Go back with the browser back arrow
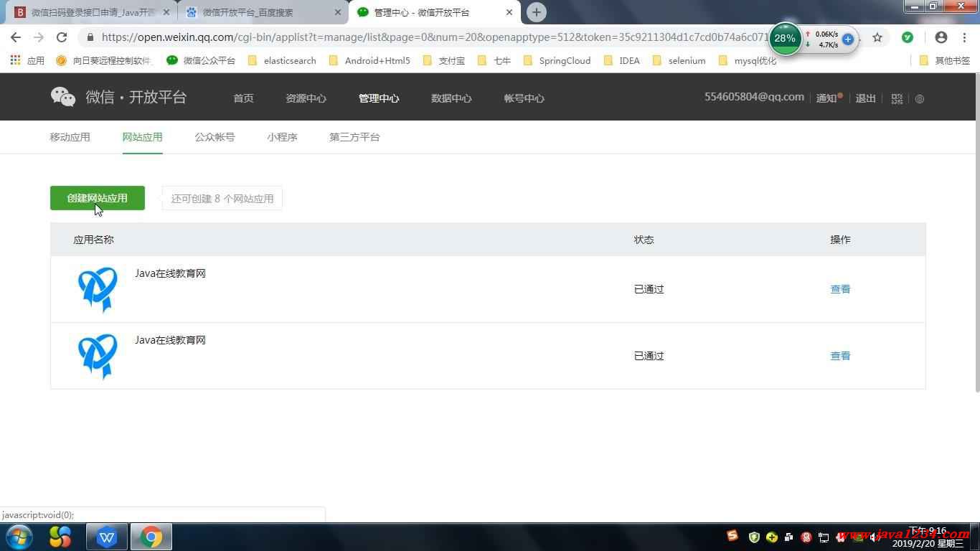Viewport: 980px width, 551px height. (x=16, y=37)
